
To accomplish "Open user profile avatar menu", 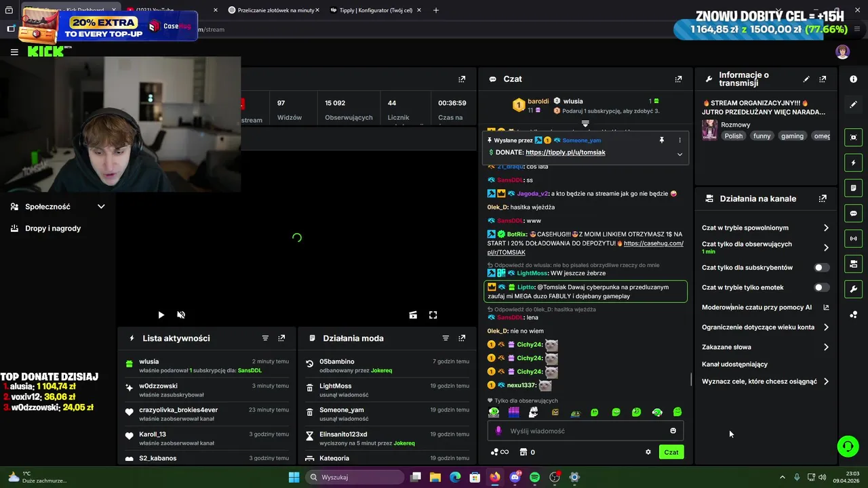I will (x=842, y=52).
